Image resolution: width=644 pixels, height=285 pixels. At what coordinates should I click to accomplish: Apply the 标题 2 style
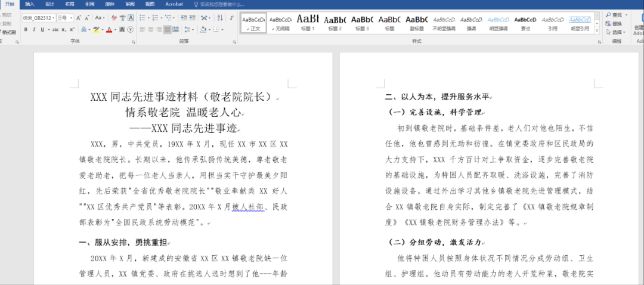click(335, 23)
